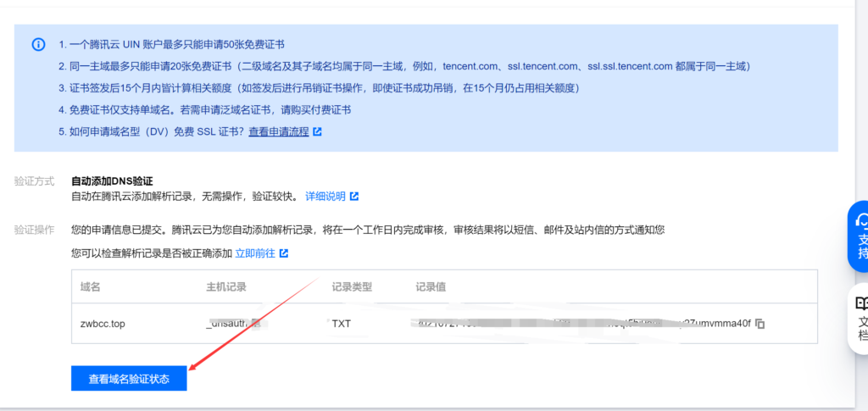Viewport: 868px width, 411px height.
Task: Open the 详细说明 link
Action: [x=325, y=197]
